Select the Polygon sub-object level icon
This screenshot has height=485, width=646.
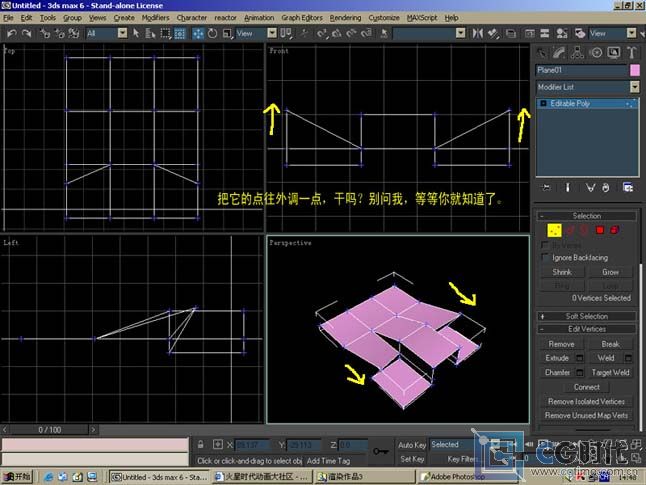601,230
